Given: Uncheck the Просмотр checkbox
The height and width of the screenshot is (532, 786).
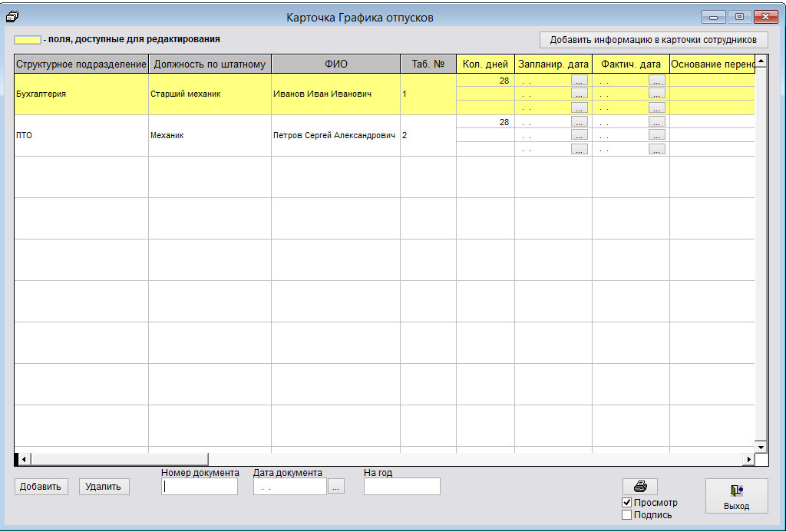Looking at the screenshot, I should point(627,503).
